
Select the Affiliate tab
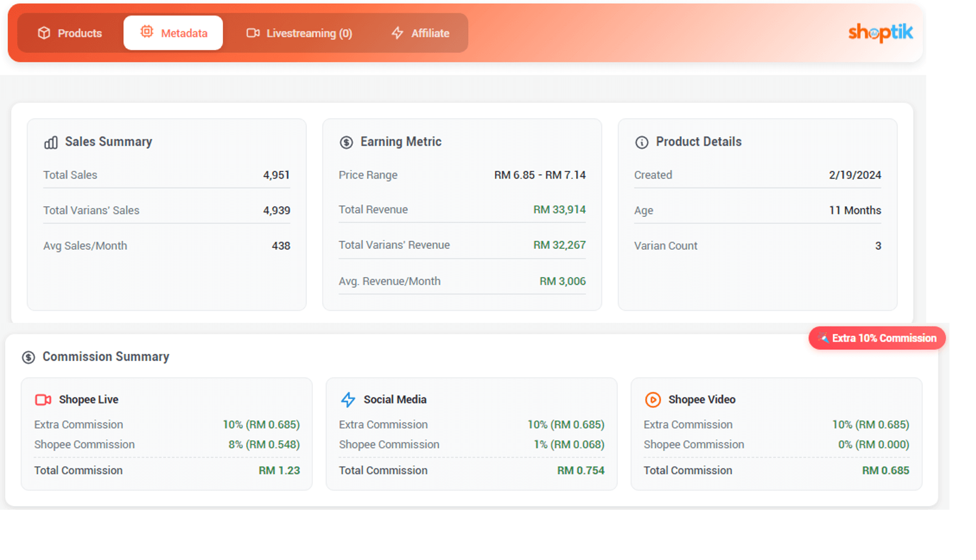click(x=420, y=33)
